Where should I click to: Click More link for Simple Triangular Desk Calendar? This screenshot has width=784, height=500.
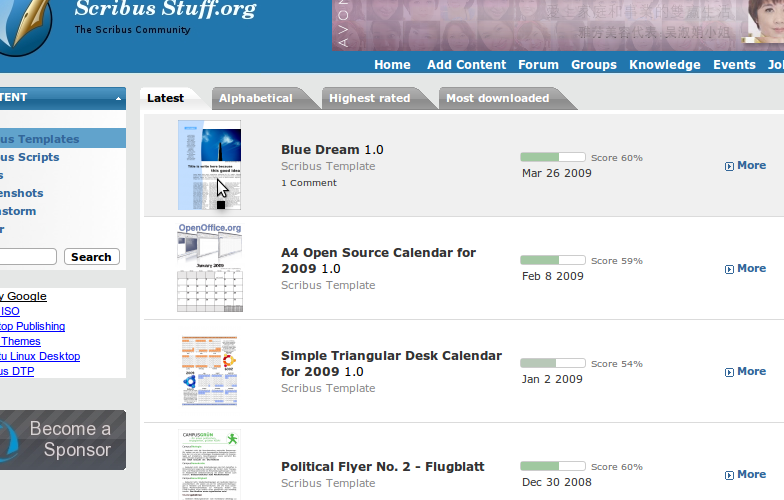tap(752, 372)
